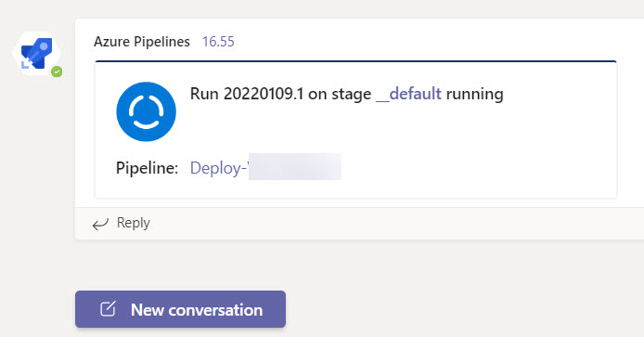Click blank background right of New conversation
Viewport: 644px width, 337px height.
point(452,309)
